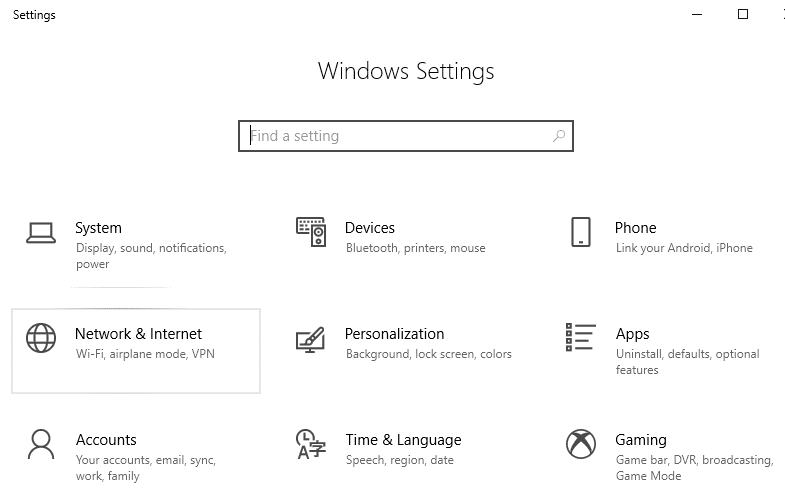Click the Apps list icon

580,337
